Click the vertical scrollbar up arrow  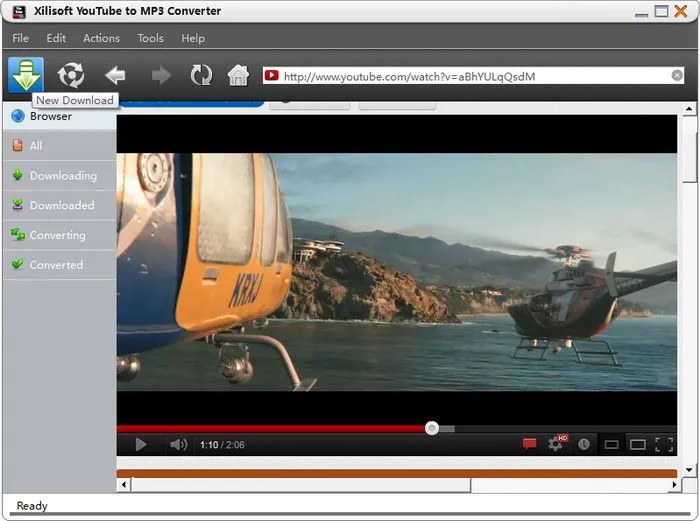[x=689, y=108]
